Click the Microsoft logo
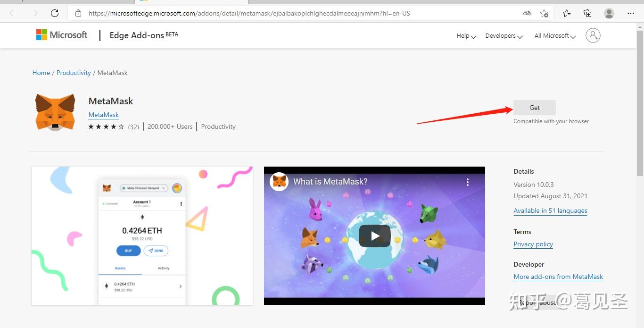This screenshot has height=328, width=644. tap(62, 35)
